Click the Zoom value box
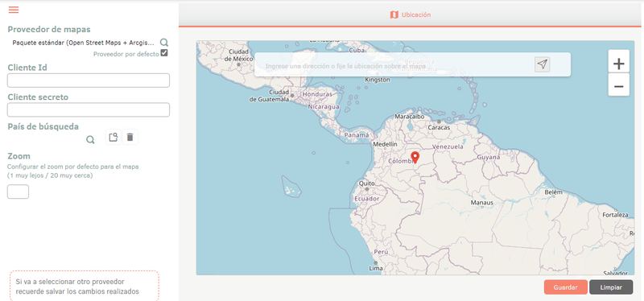Screen dimensions: 644x301 click(x=18, y=192)
